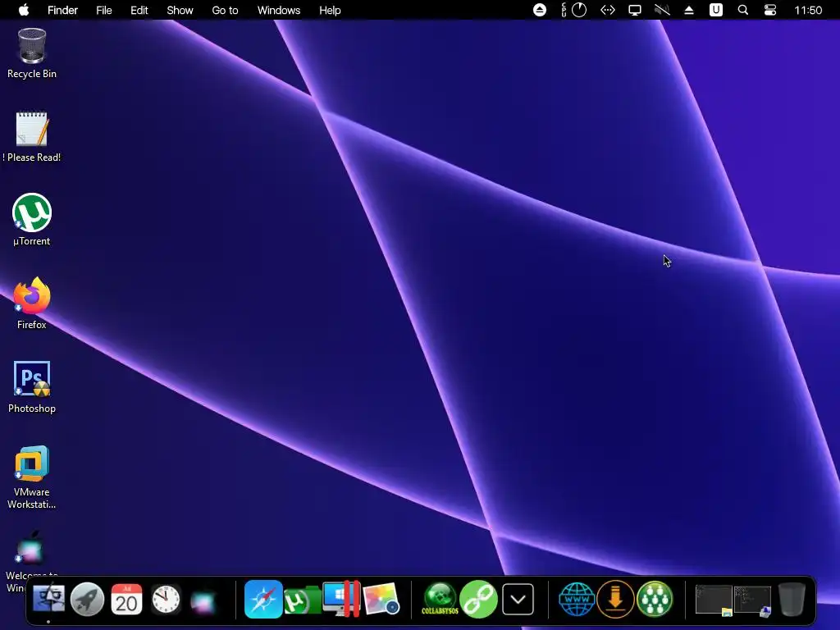Open the green people group dock icon
Viewport: 840px width, 630px height.
[x=655, y=599]
